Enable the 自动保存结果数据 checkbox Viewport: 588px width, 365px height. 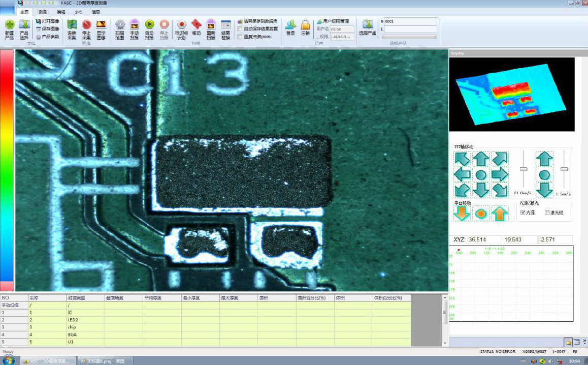[240, 29]
